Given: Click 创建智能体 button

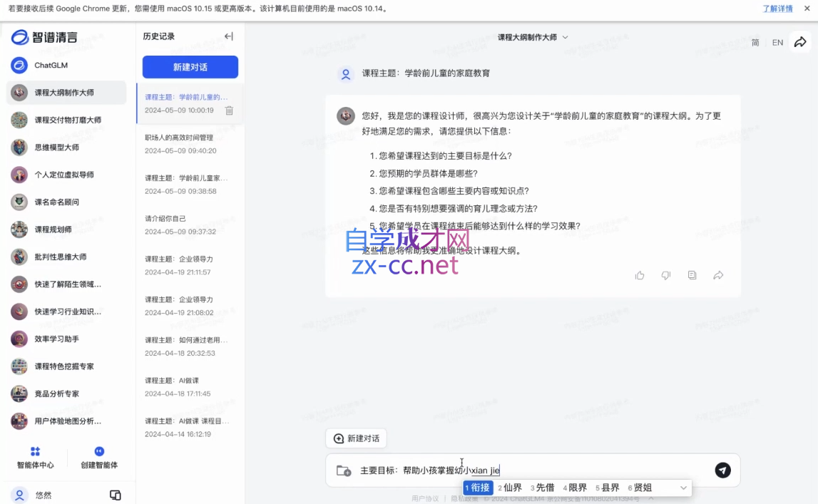Looking at the screenshot, I should (99, 458).
